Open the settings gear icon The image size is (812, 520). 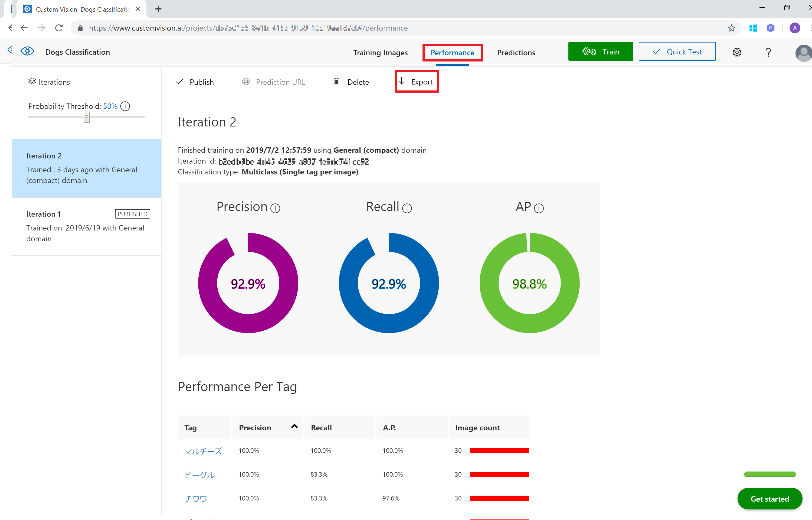point(737,52)
